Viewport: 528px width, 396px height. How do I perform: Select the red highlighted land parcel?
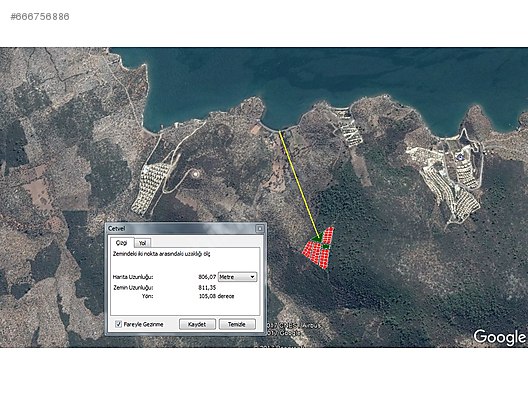[x=319, y=249]
